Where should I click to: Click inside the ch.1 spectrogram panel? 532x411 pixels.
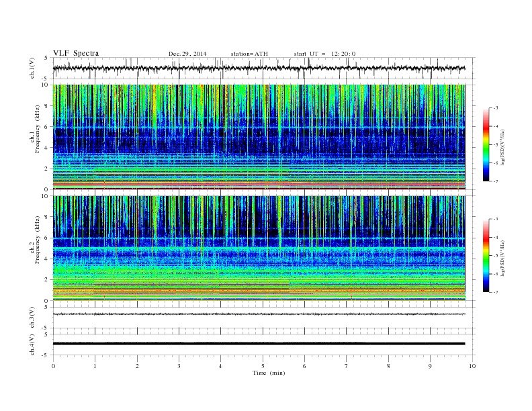pos(259,137)
